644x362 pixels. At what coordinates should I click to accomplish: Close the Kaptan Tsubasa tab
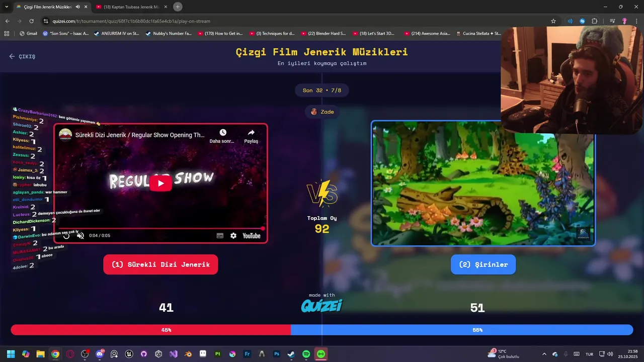point(166,7)
